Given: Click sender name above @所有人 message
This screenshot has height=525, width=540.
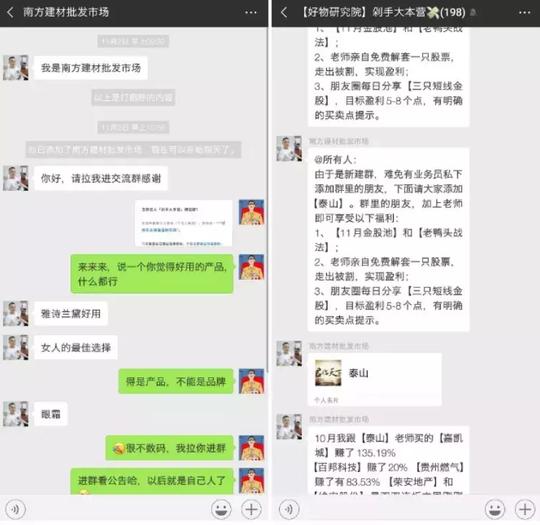Looking at the screenshot, I should pyautogui.click(x=339, y=141).
